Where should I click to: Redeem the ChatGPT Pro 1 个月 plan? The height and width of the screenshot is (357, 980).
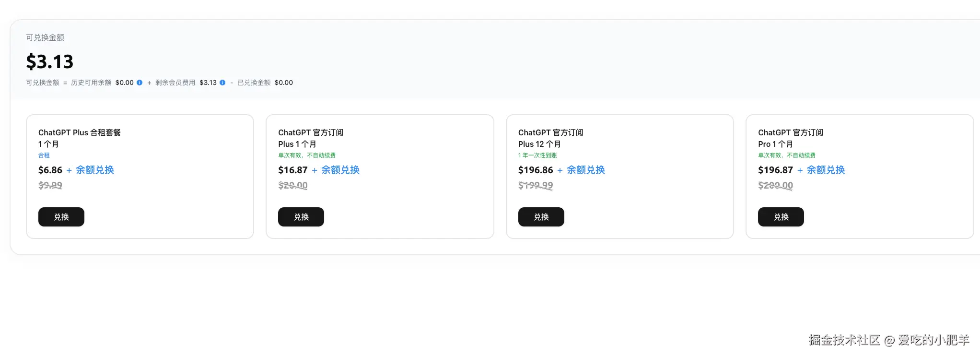pyautogui.click(x=781, y=217)
